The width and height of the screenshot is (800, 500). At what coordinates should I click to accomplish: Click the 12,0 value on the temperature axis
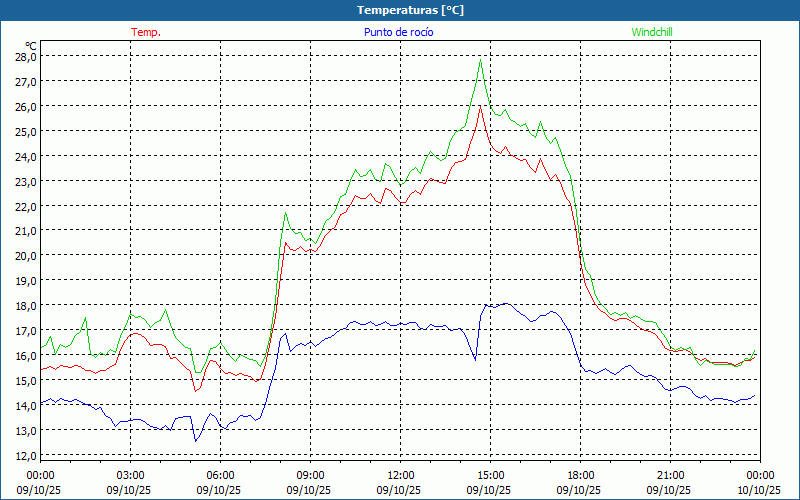pos(25,455)
